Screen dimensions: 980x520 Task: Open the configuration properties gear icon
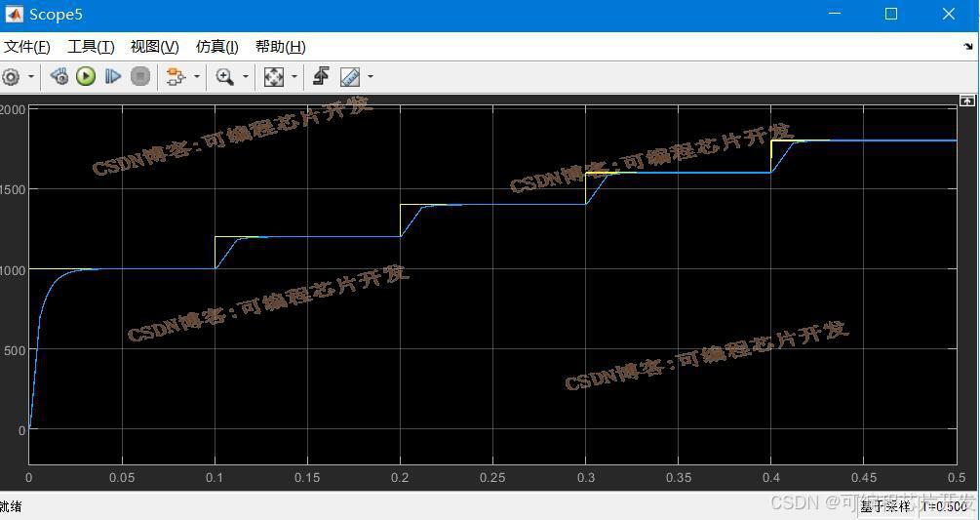pyautogui.click(x=11, y=77)
